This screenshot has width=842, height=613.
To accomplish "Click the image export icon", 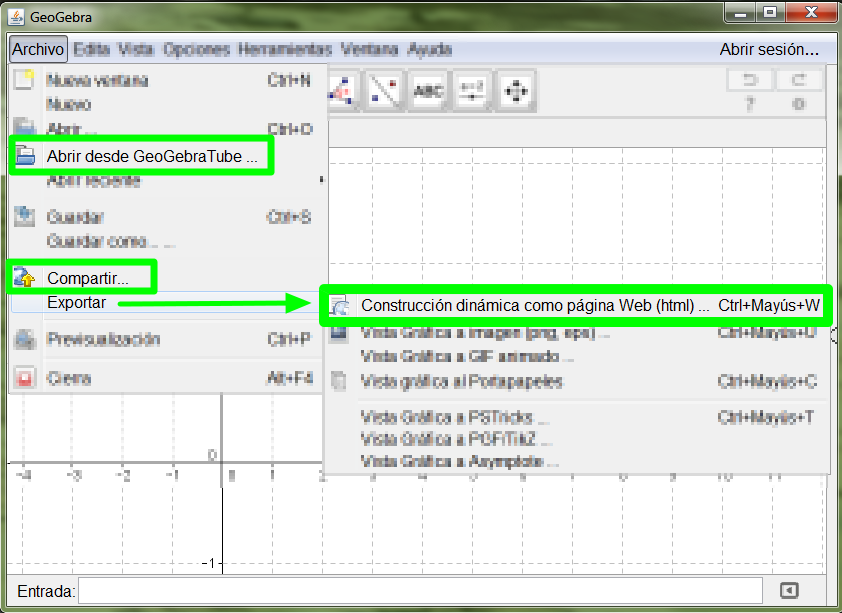I will pos(339,333).
